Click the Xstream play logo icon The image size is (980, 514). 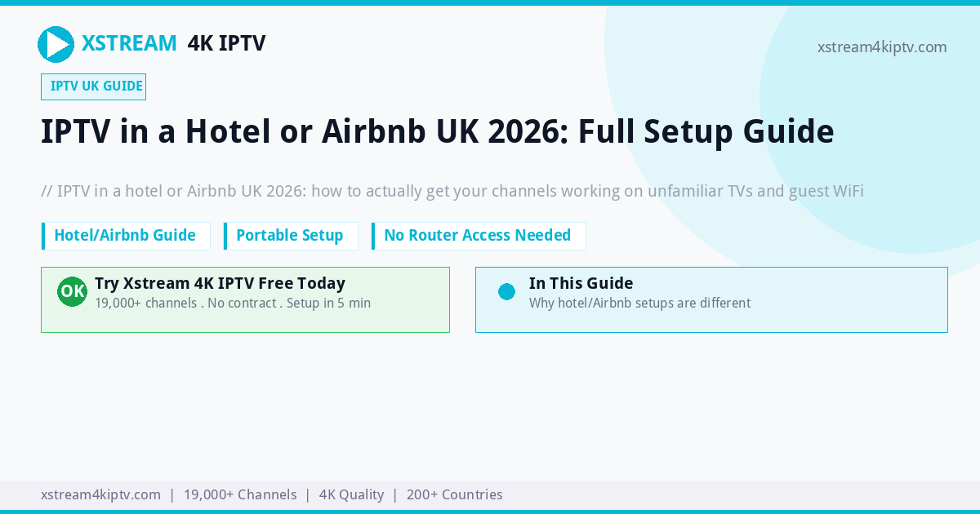56,44
